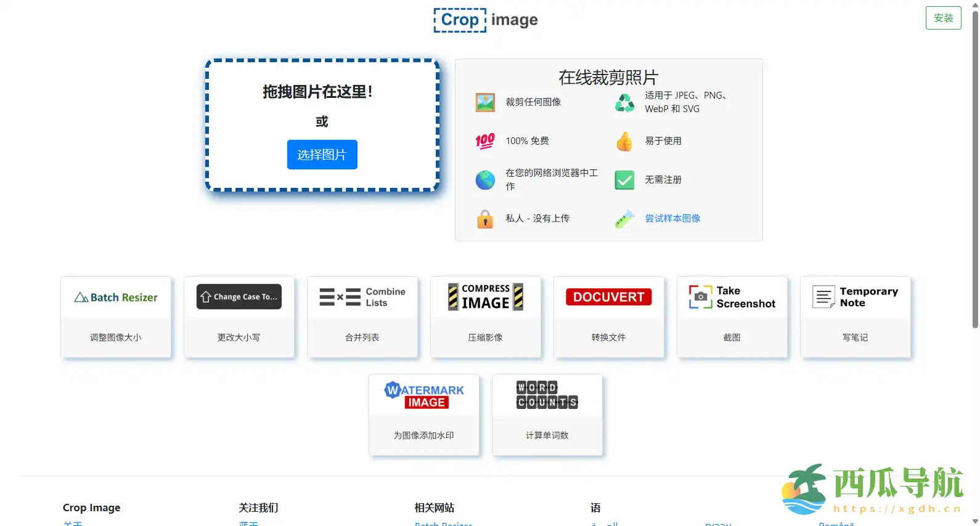Screen dimensions: 980x526
Task: Click the green checkmark no-registration icon
Action: (624, 180)
